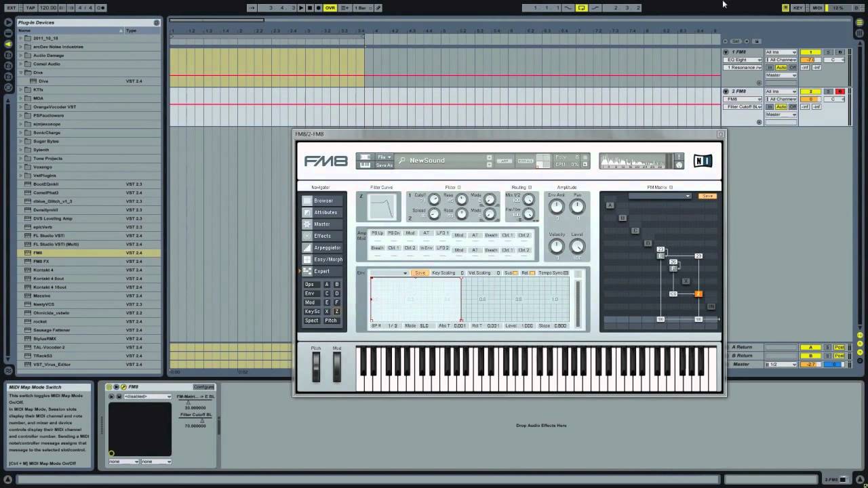The image size is (868, 488).
Task: Toggle the draw mode pencil icon
Action: pyautogui.click(x=378, y=7)
